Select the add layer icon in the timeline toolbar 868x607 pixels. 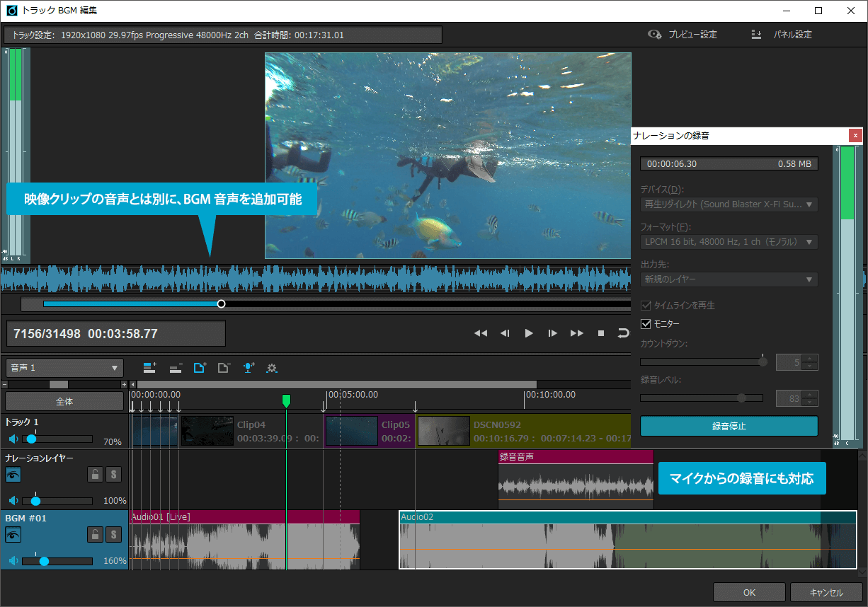click(x=149, y=368)
